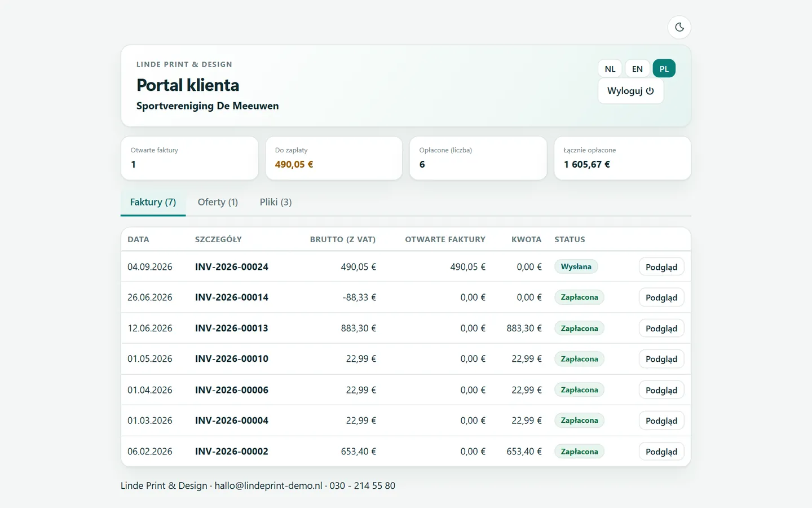Click Podgląd for invoice INV-2026-00010

[661, 359]
